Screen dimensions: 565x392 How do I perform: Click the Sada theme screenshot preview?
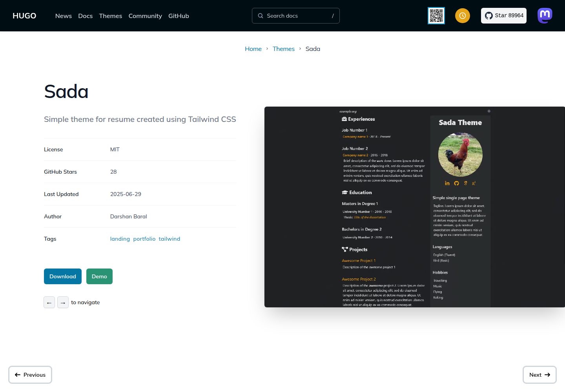pos(415,207)
